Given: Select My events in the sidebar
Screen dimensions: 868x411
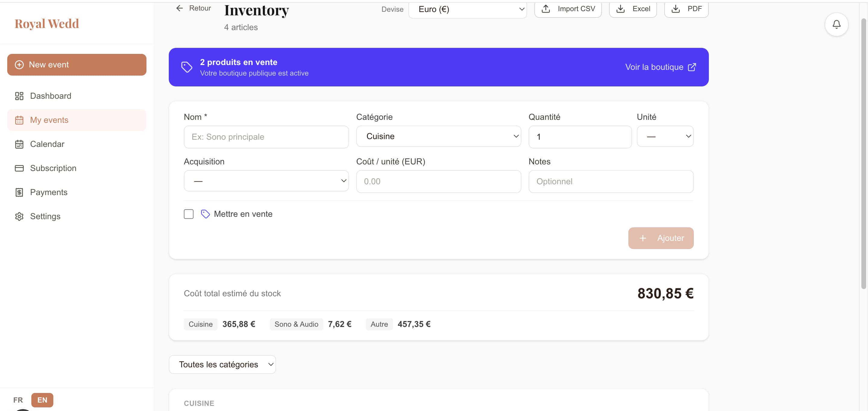Looking at the screenshot, I should pos(49,120).
